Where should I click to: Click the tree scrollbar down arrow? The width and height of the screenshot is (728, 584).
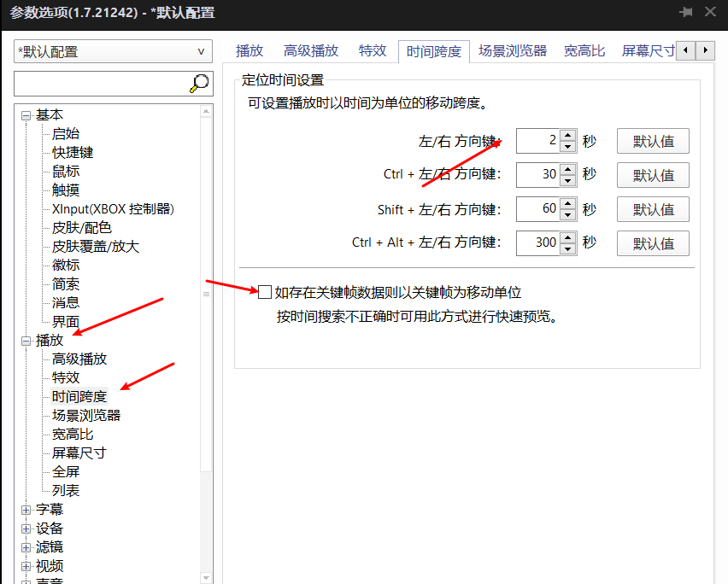click(206, 578)
